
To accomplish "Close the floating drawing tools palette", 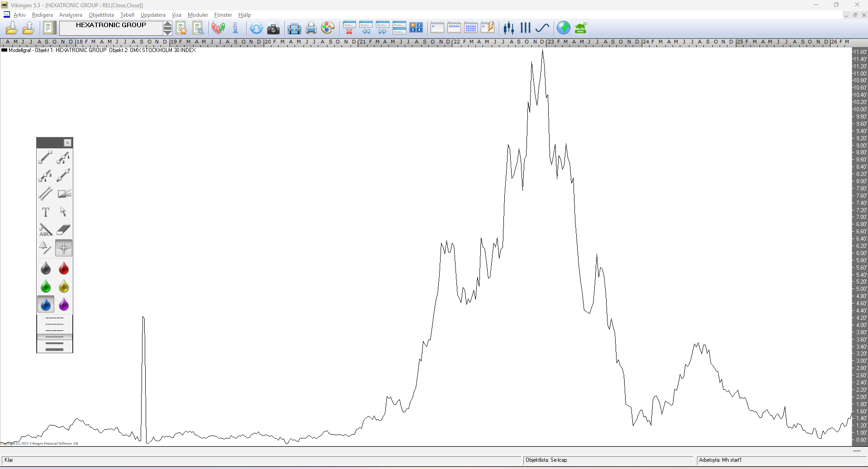I will 67,143.
